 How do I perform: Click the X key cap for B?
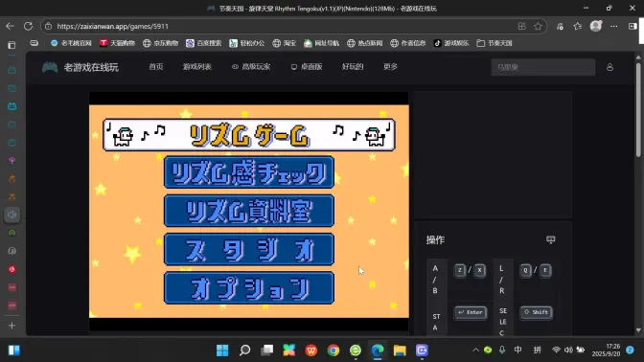pos(479,270)
